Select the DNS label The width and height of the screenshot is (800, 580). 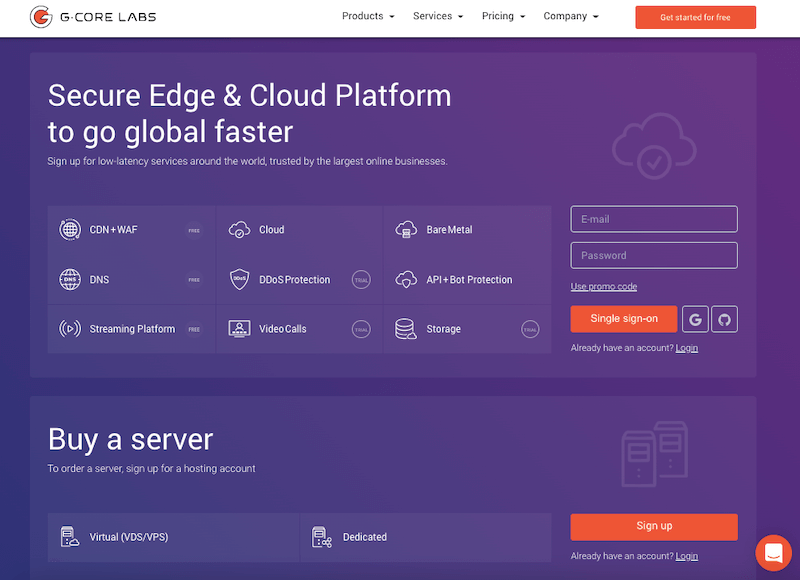(x=99, y=280)
